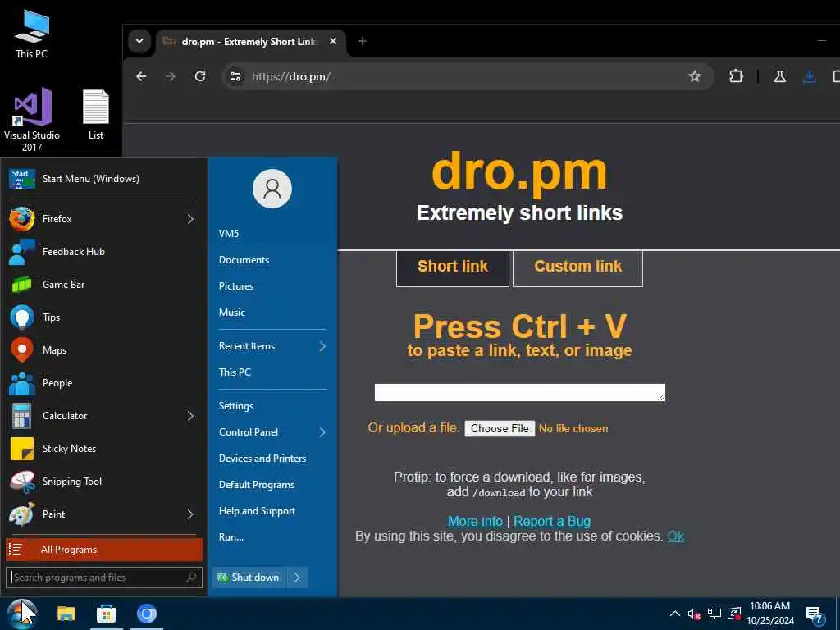Open Pictures from Start menu
This screenshot has width=840, height=630.
[235, 286]
